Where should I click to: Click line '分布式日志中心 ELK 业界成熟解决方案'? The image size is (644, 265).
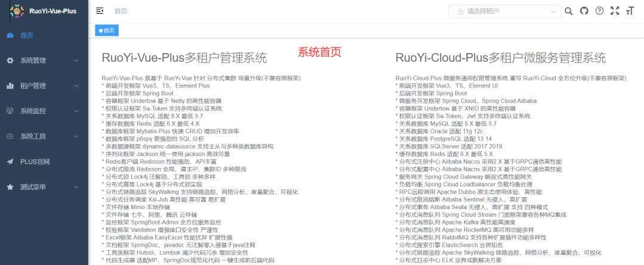click(x=448, y=260)
